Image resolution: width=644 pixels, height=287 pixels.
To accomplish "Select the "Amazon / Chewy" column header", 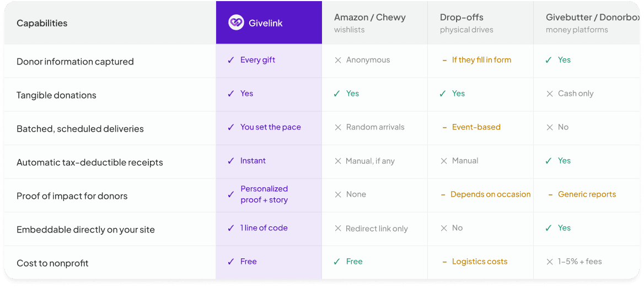I will 369,23.
